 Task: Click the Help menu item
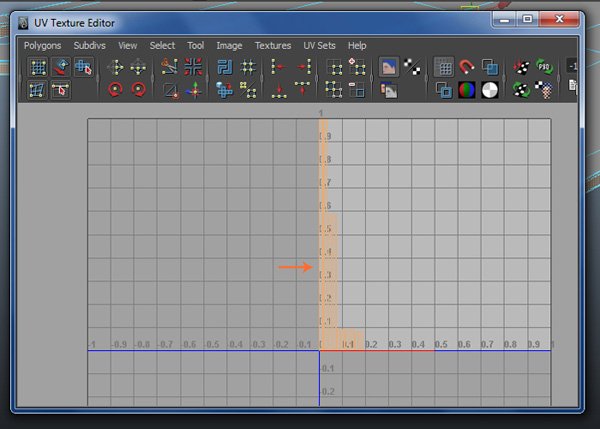pos(357,45)
